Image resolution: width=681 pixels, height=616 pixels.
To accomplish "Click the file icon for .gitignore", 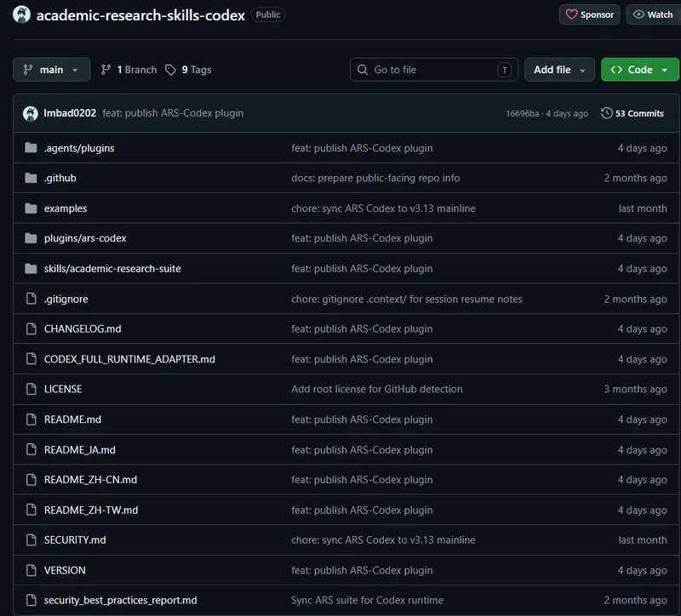I will (31, 299).
